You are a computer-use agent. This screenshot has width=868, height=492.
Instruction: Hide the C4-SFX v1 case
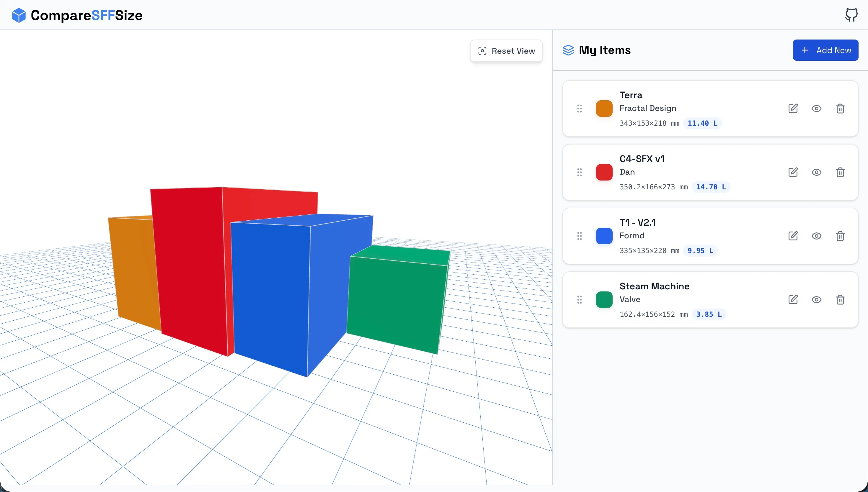coord(816,172)
